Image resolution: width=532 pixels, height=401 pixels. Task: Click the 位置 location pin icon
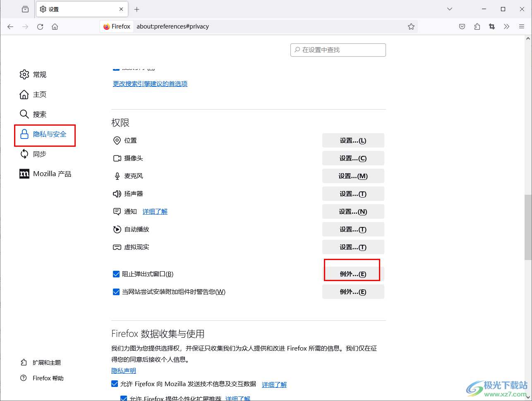(x=117, y=141)
